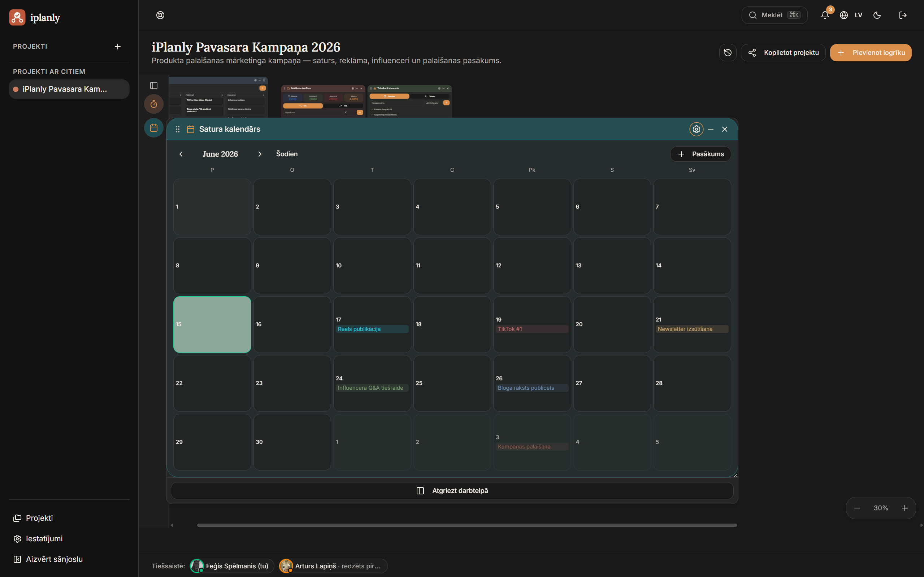Click the Meklēt search field
Viewport: 924px width, 577px height.
pos(774,15)
